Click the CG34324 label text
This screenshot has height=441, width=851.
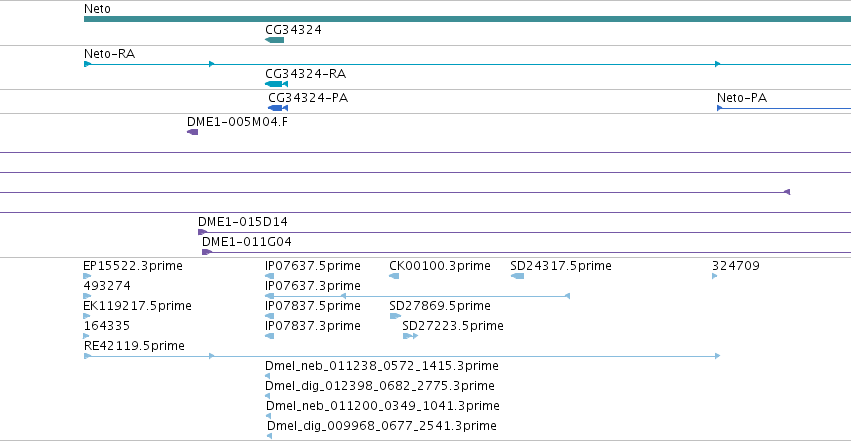tap(293, 30)
